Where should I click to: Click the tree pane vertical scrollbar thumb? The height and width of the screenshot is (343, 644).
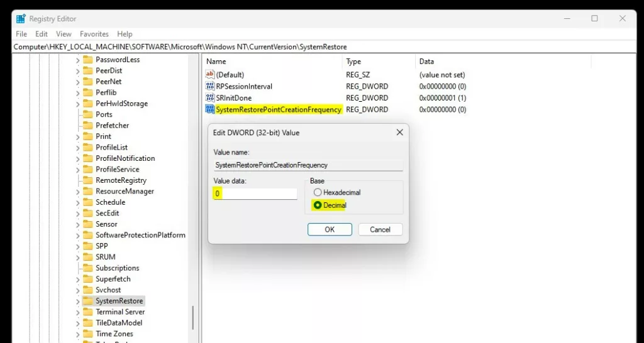pyautogui.click(x=192, y=318)
